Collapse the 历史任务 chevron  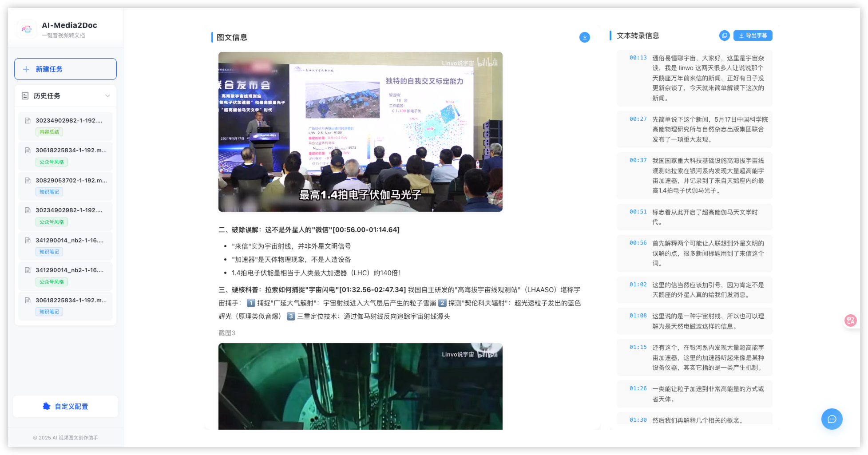point(107,96)
